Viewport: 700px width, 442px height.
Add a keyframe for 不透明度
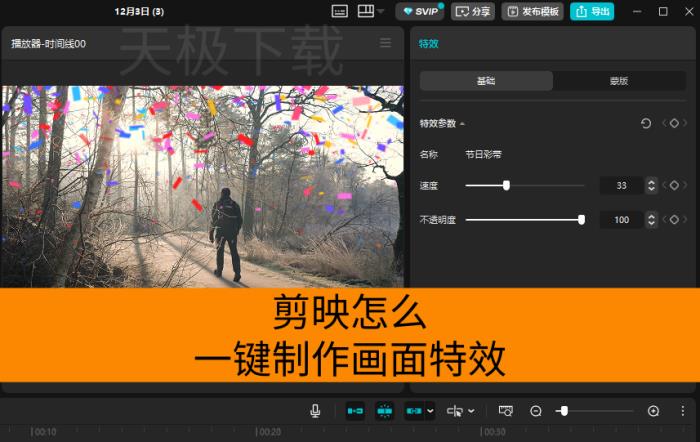click(x=674, y=219)
